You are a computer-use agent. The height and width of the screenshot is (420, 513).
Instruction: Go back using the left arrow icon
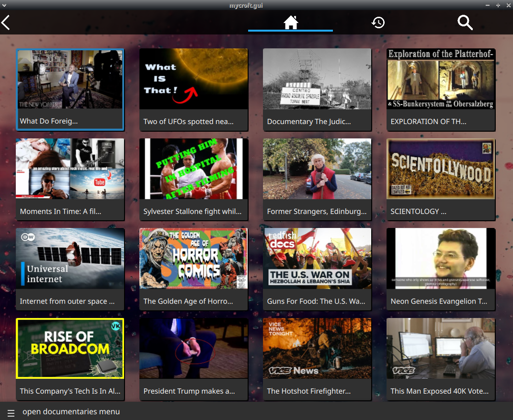(x=6, y=23)
